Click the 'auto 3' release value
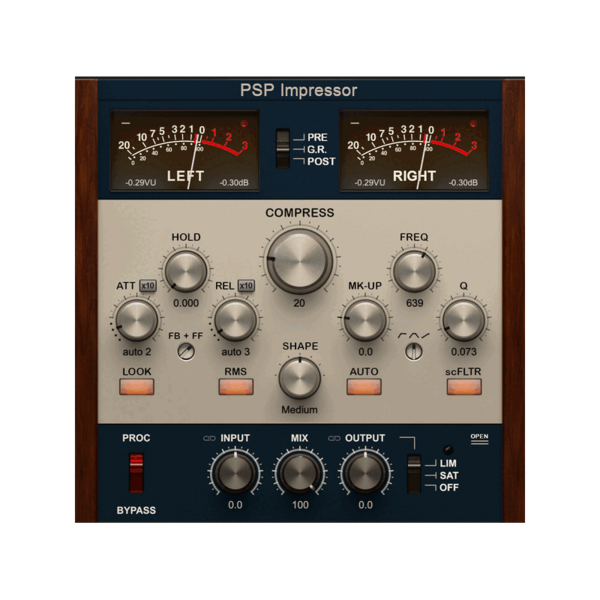Viewport: 600px width, 600px height. pos(235,352)
